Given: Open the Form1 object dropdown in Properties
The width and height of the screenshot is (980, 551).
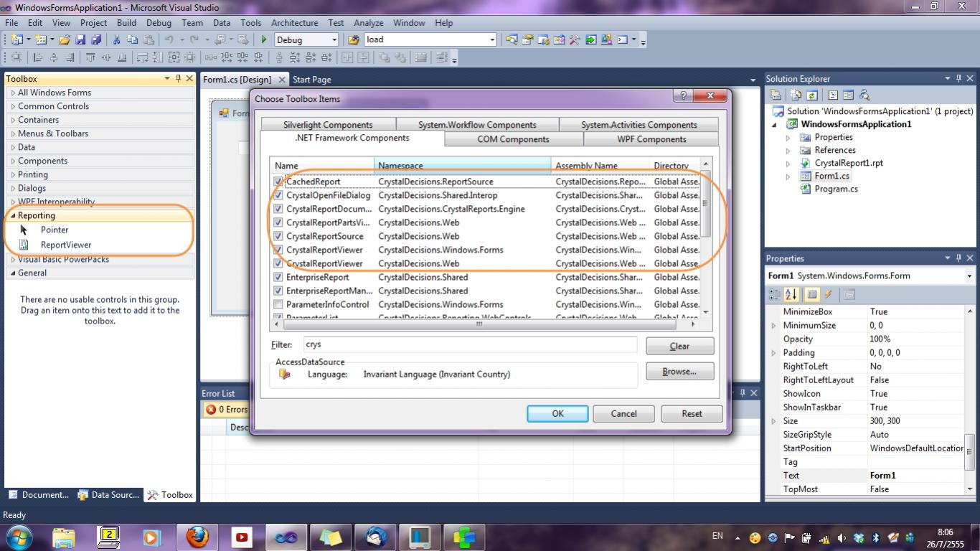Looking at the screenshot, I should (969, 275).
